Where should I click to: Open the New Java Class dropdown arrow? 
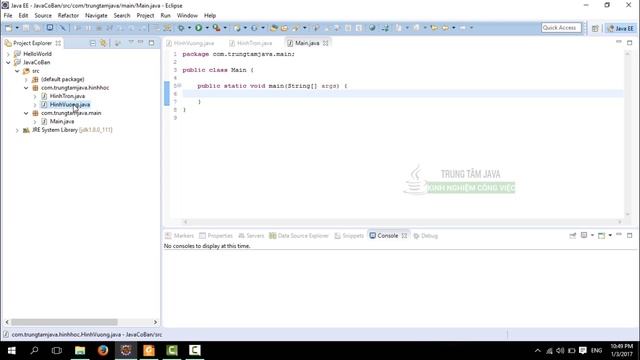pos(262,28)
